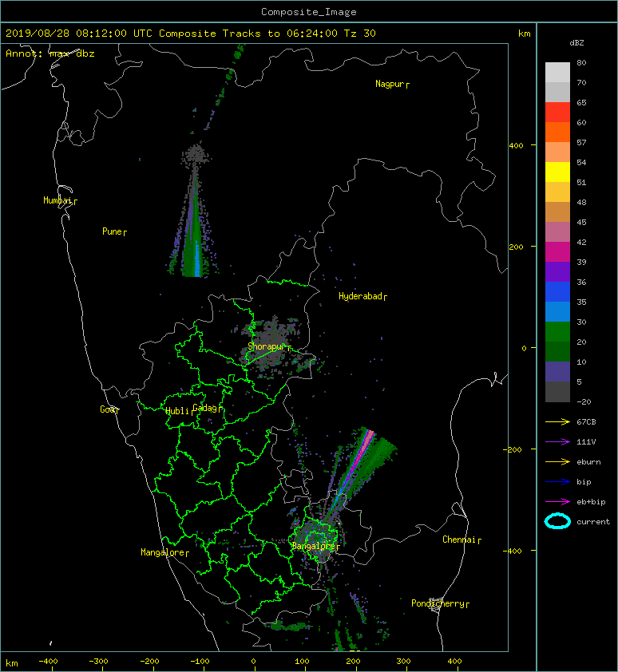Click the Annot: max dbz label
618x672 pixels.
[x=50, y=53]
